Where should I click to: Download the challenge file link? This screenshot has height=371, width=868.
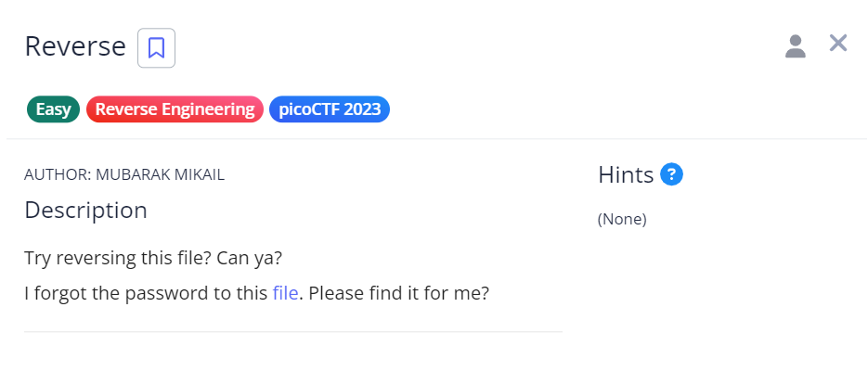285,293
